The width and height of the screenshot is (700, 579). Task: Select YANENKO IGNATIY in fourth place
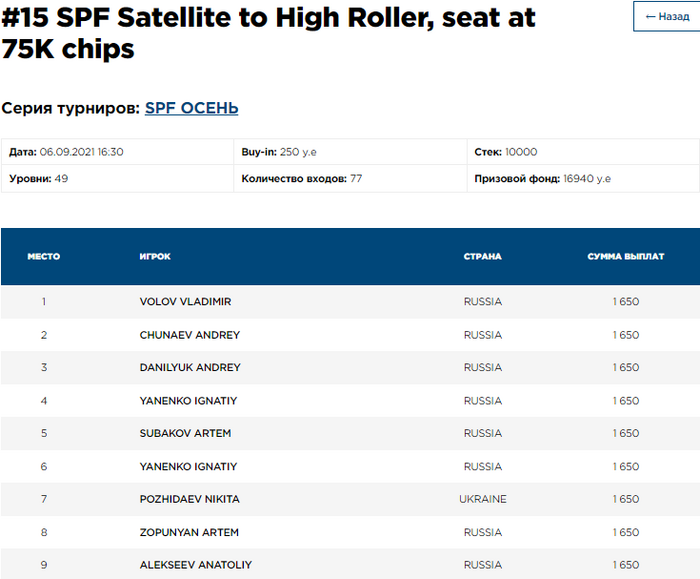pyautogui.click(x=188, y=401)
